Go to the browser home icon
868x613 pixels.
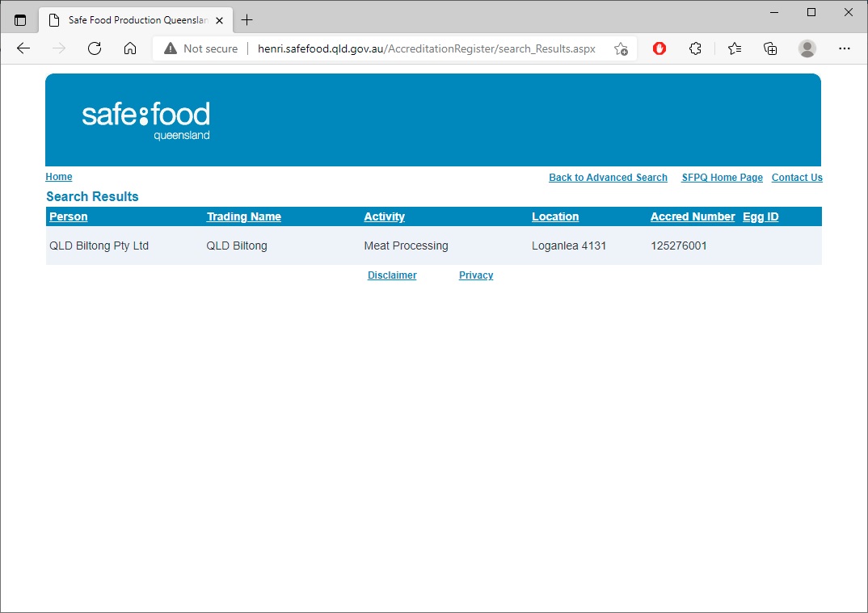130,48
